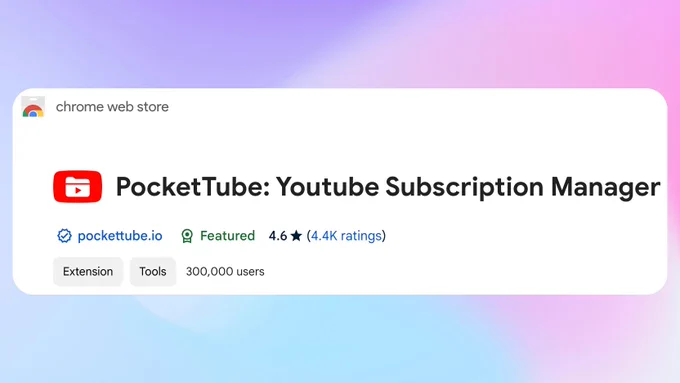
Task: Click the 4.6 rating number
Action: 278,236
